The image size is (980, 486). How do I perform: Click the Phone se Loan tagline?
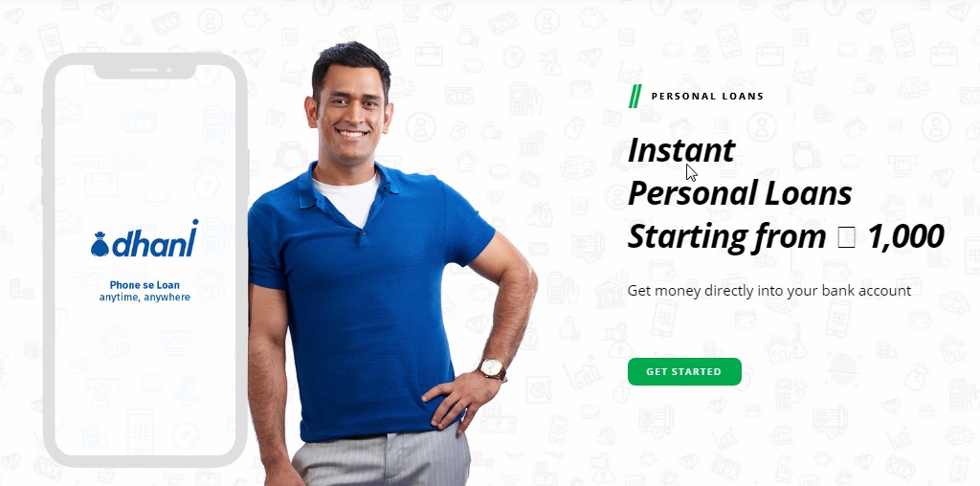(145, 285)
